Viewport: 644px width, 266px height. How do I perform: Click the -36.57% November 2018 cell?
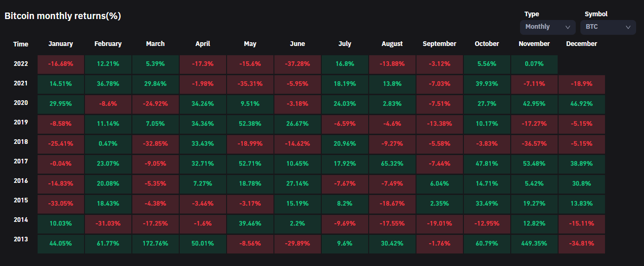coord(534,143)
